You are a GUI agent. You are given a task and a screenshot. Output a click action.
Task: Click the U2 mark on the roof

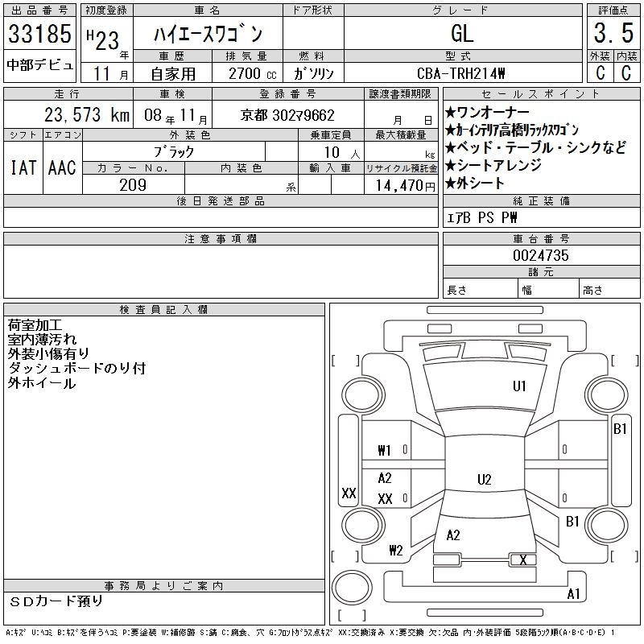[485, 480]
